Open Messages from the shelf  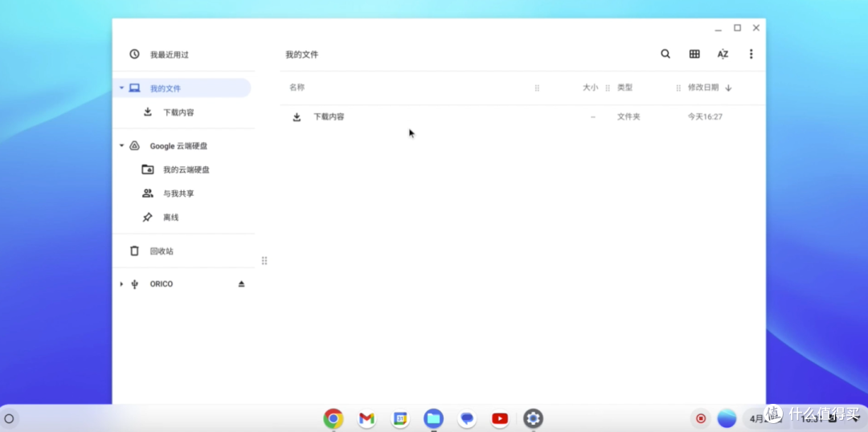pos(467,418)
